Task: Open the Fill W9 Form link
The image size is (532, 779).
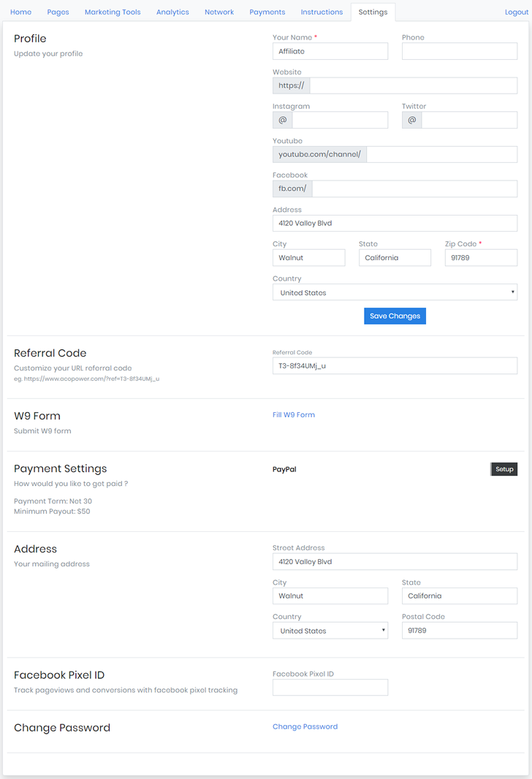Action: click(x=294, y=414)
